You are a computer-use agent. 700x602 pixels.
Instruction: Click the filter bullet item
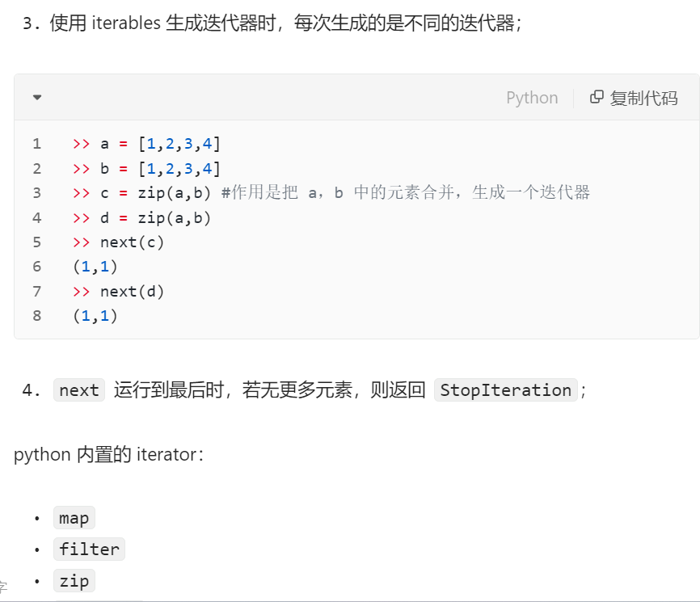click(89, 549)
